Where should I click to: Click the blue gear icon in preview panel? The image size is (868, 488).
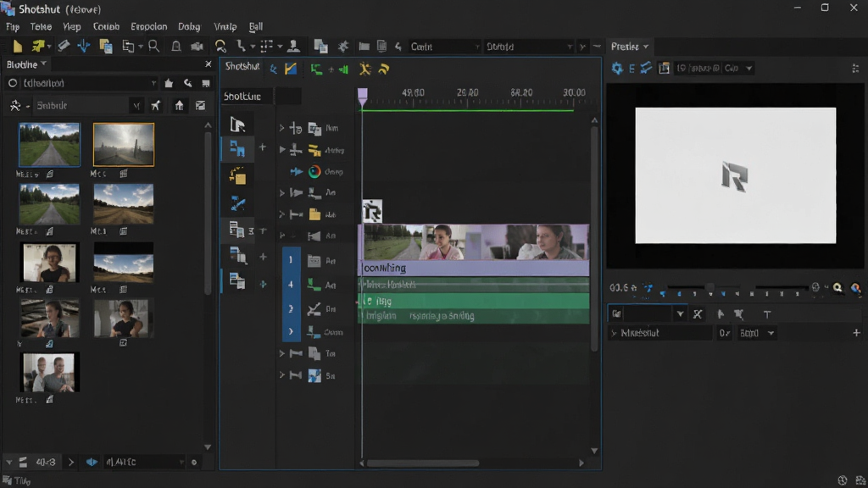[x=617, y=68]
